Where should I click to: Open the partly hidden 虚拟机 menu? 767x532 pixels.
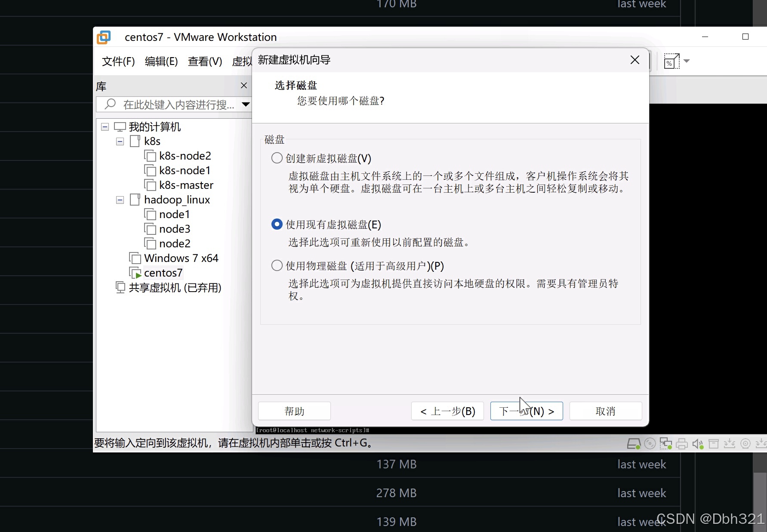point(242,62)
